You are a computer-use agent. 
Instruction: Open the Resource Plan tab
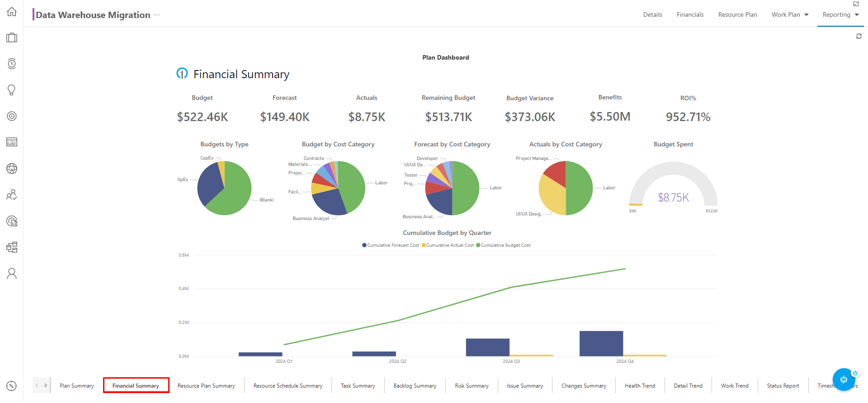coord(737,14)
